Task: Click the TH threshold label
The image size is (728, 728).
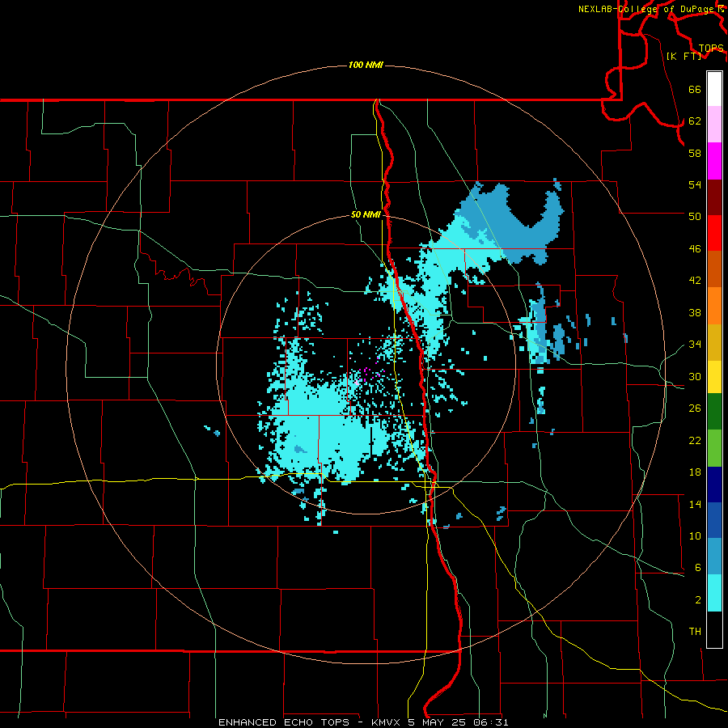Action: [695, 632]
